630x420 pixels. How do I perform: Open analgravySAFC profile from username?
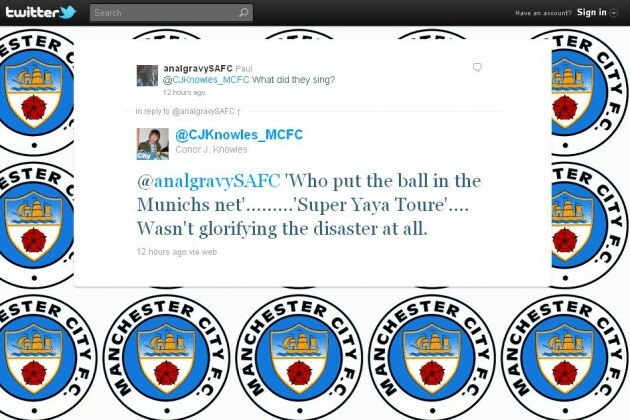coord(198,68)
